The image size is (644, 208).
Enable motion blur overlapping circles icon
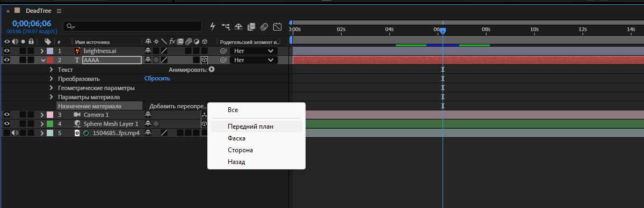tap(264, 26)
